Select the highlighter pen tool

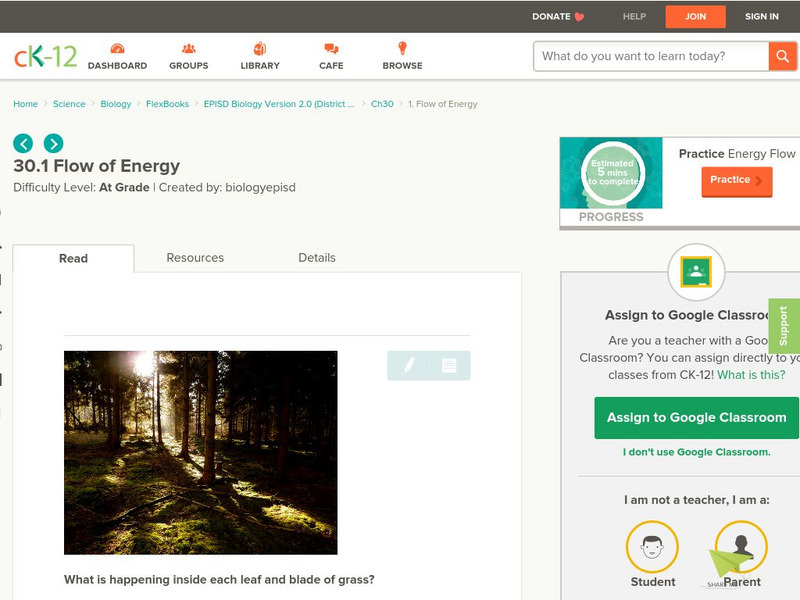(x=408, y=365)
